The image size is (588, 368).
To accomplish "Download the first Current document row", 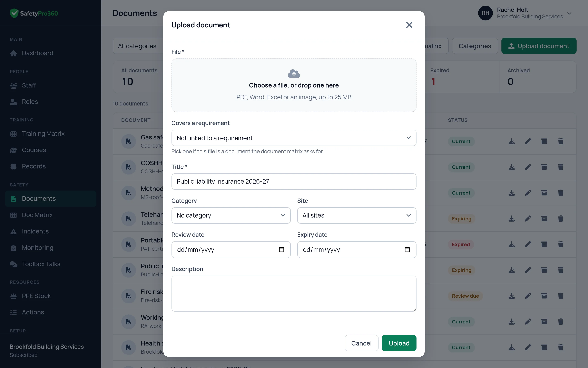I will pos(511,141).
